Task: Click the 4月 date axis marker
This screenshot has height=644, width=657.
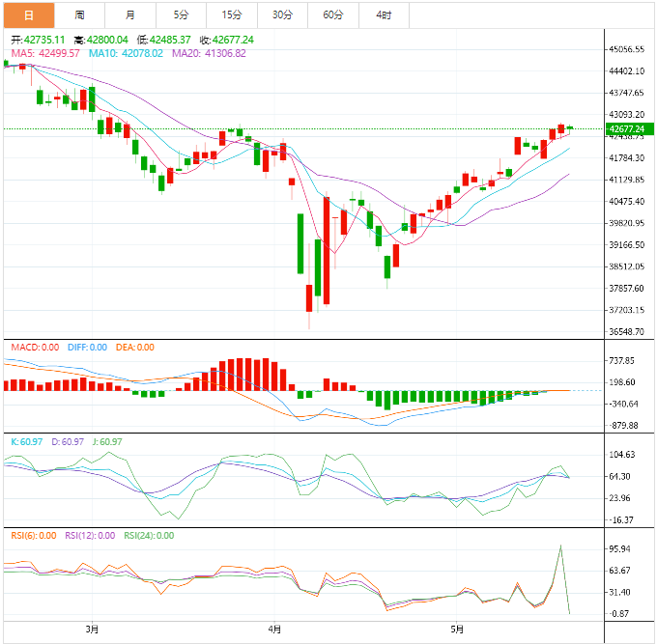Action: pos(275,630)
